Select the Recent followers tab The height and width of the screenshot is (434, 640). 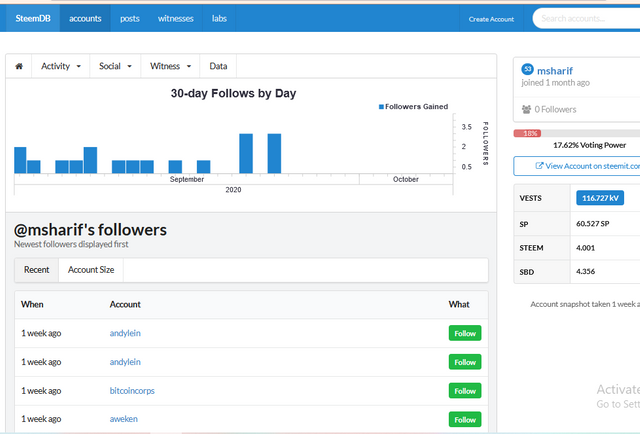point(36,270)
